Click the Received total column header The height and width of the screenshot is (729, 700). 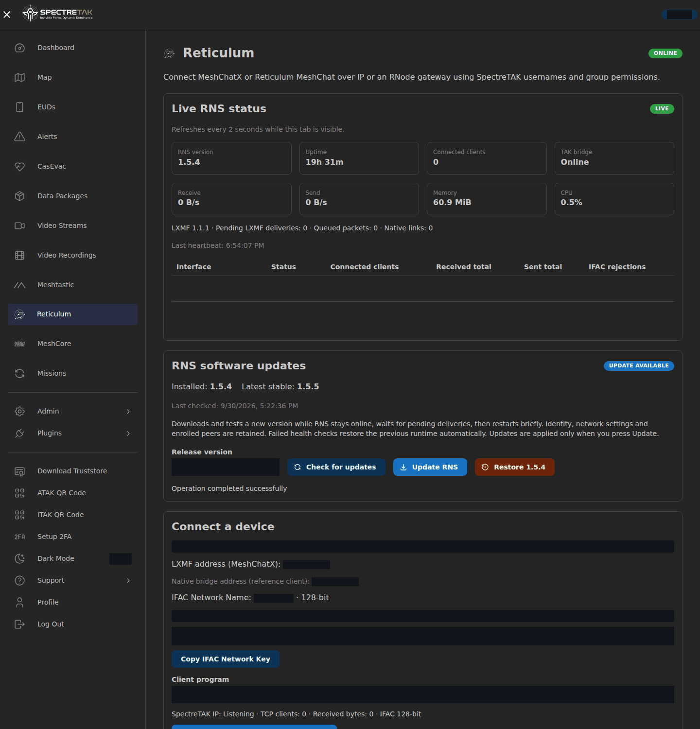[464, 267]
